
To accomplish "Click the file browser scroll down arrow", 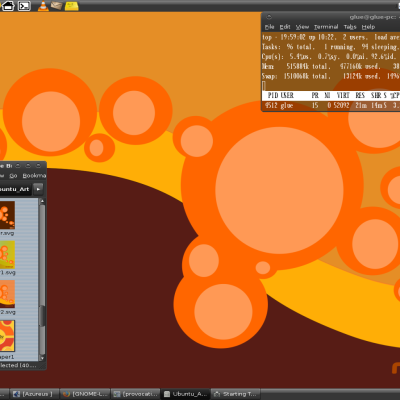I will (42, 358).
